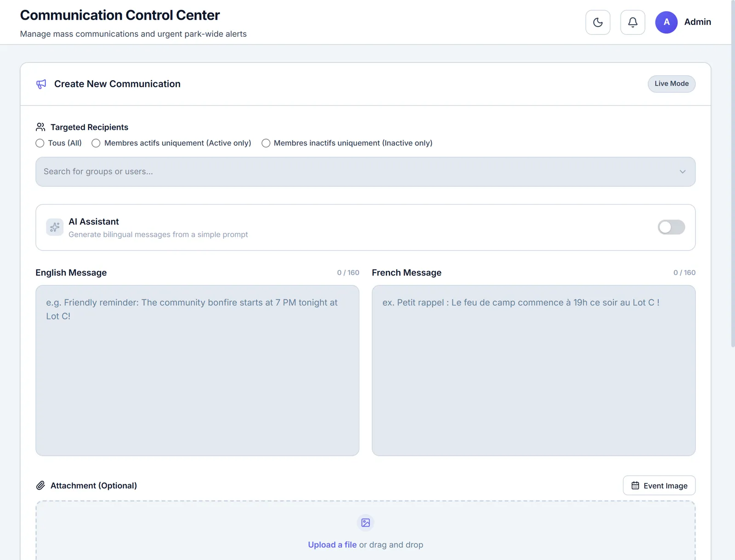Viewport: 735px width, 560px height.
Task: Focus the French Message text area
Action: 534,370
